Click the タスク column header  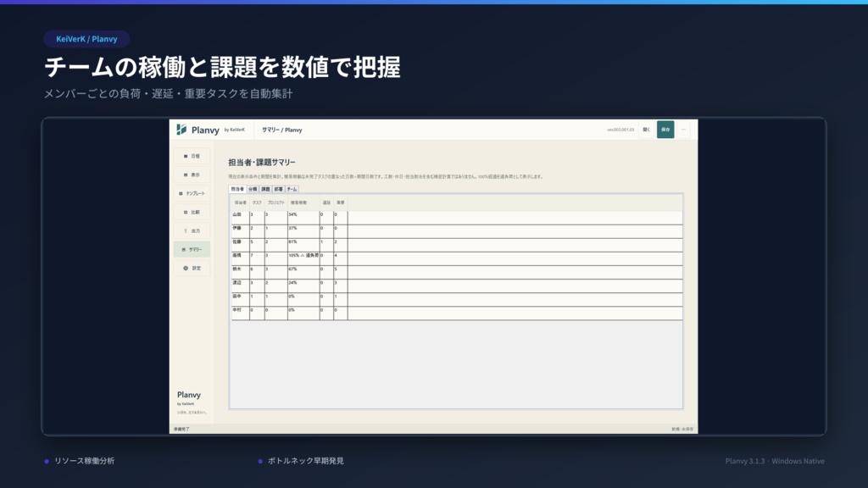click(x=257, y=202)
